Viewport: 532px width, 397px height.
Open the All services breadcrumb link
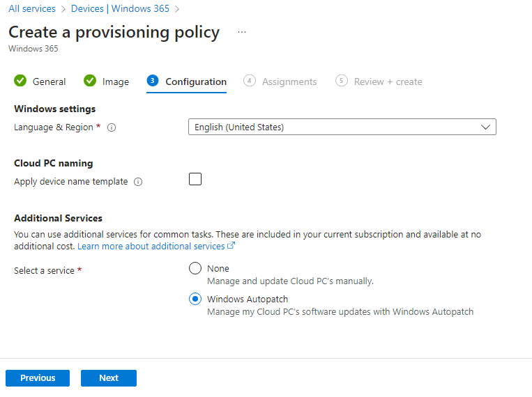pos(32,8)
